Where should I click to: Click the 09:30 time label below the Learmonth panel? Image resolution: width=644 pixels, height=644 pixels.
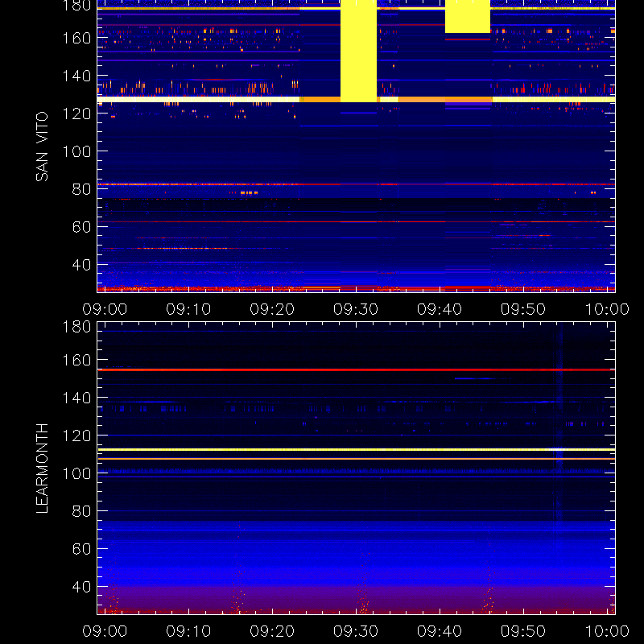(356, 631)
